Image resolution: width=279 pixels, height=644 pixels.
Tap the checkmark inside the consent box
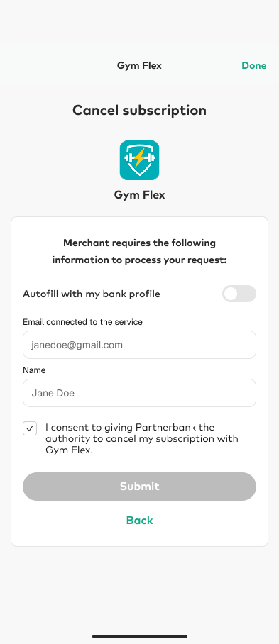pyautogui.click(x=30, y=428)
